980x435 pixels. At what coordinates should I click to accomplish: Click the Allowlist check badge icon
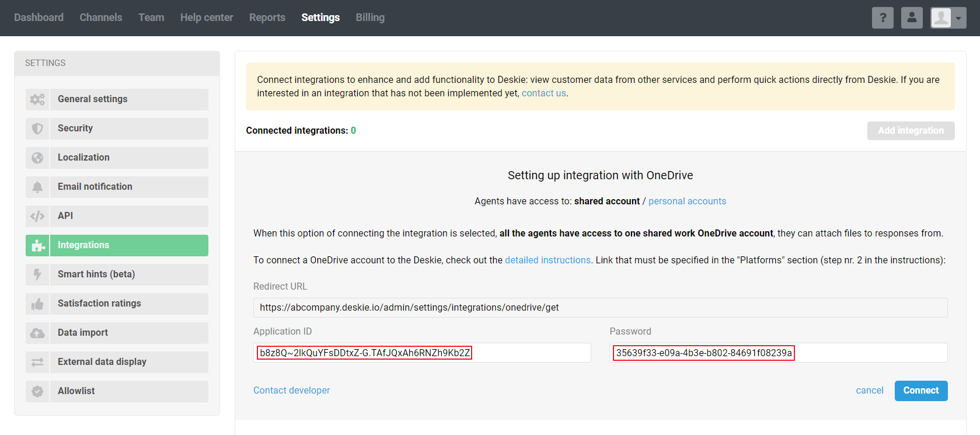[x=37, y=391]
